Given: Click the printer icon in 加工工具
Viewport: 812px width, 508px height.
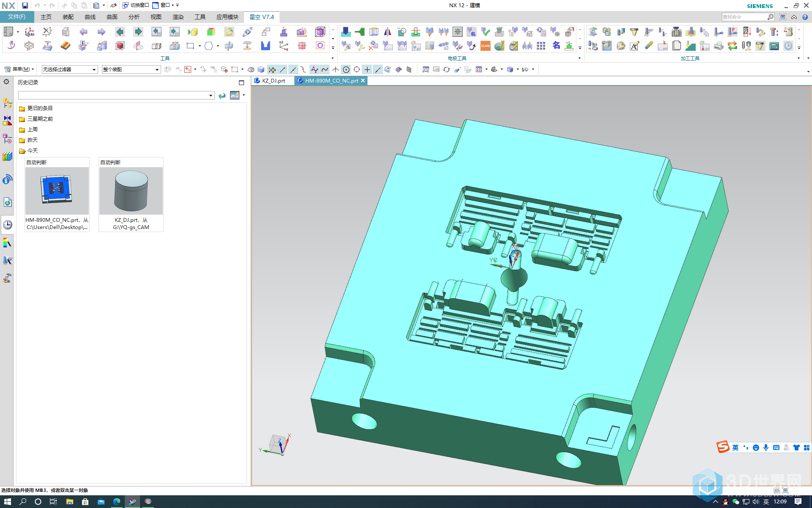Looking at the screenshot, I should coord(718,46).
